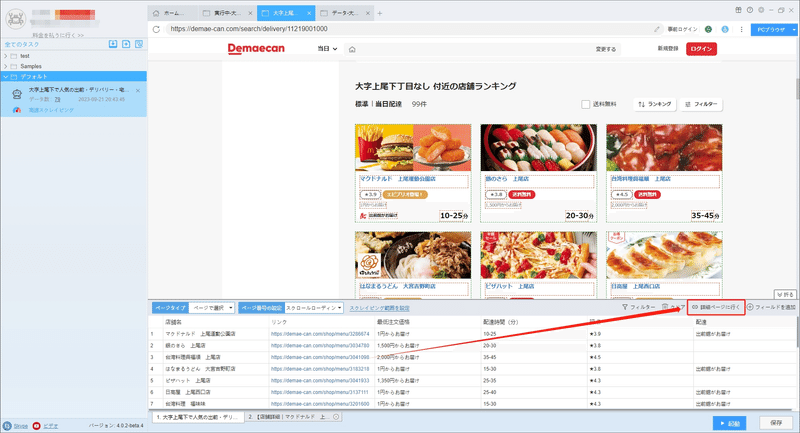This screenshot has height=433, width=800.
Task: Open the 当日 delivery date dropdown
Action: [328, 49]
